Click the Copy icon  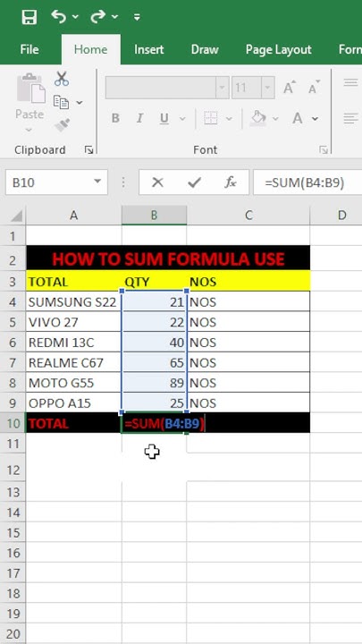[x=61, y=102]
